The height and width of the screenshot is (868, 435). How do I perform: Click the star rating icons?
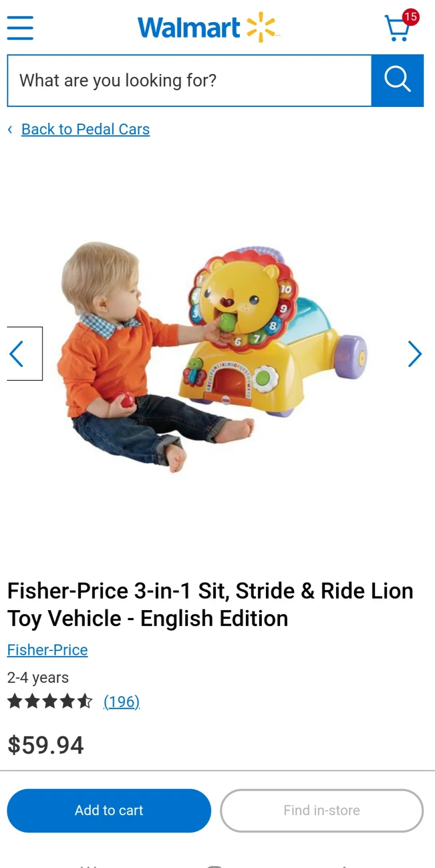(x=50, y=702)
